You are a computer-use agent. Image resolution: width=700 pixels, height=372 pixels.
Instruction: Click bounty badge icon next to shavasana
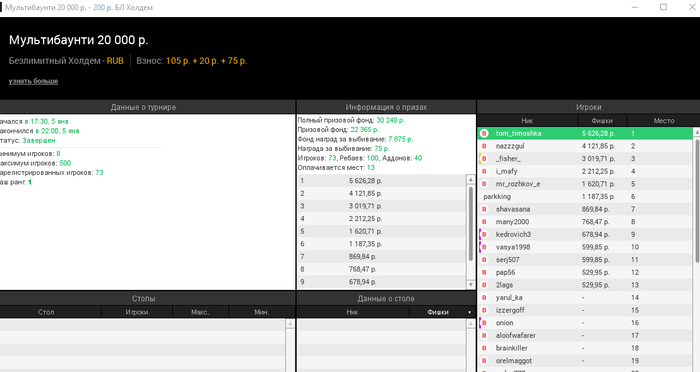click(x=484, y=209)
